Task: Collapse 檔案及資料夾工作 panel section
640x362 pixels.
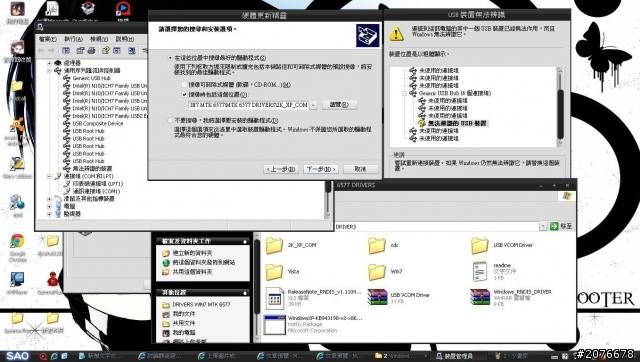Action: point(245,242)
